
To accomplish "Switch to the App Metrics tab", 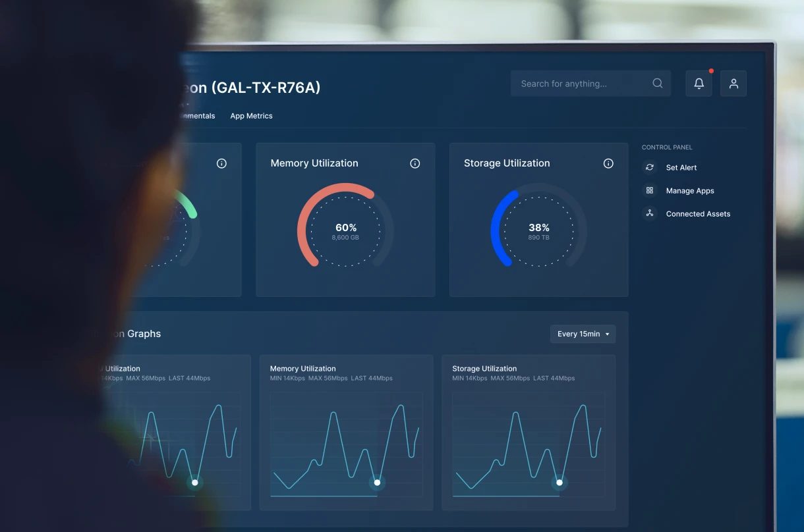I will click(x=251, y=115).
